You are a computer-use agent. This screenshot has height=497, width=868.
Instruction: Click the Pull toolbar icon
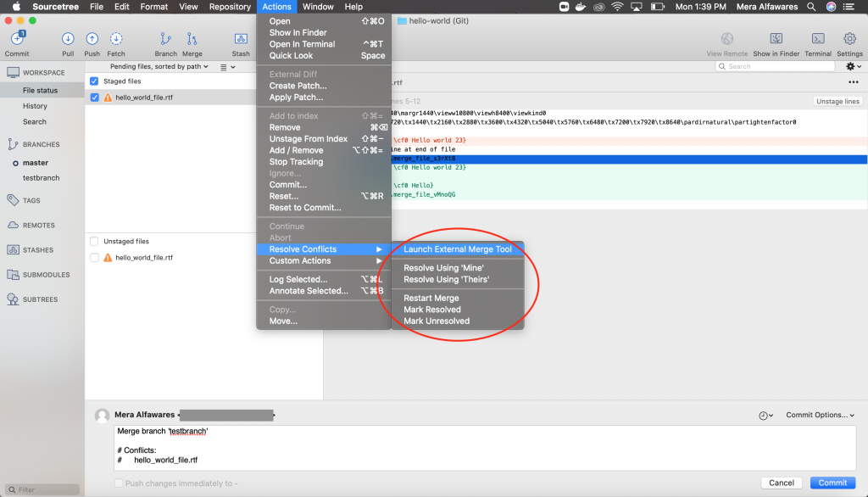[x=68, y=40]
